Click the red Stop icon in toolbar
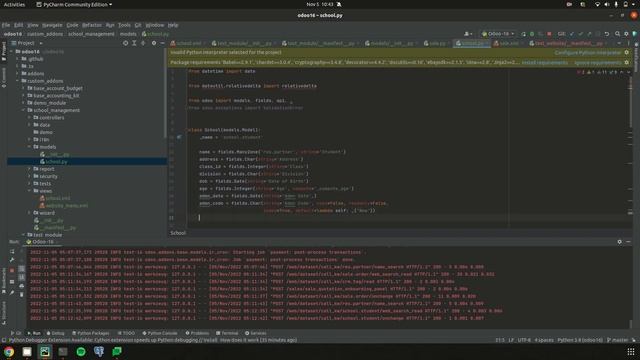Screen dimensions: 640x360 pos(549,34)
